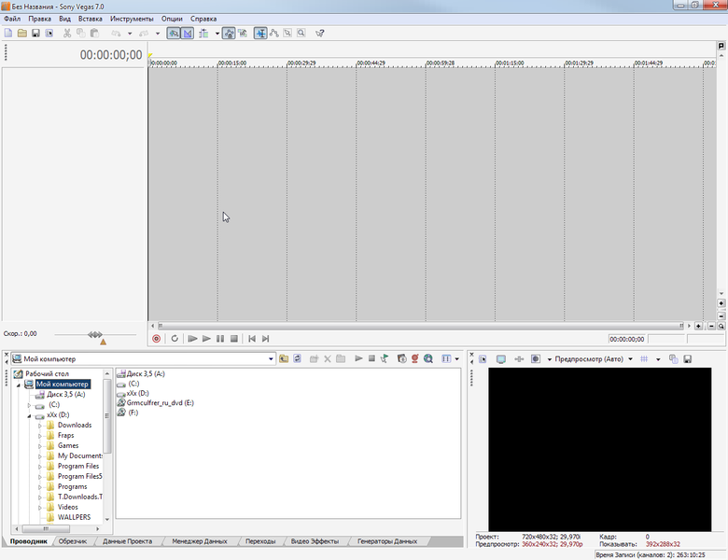The height and width of the screenshot is (560, 728).
Task: Click the Redo arrow icon
Action: (x=144, y=34)
